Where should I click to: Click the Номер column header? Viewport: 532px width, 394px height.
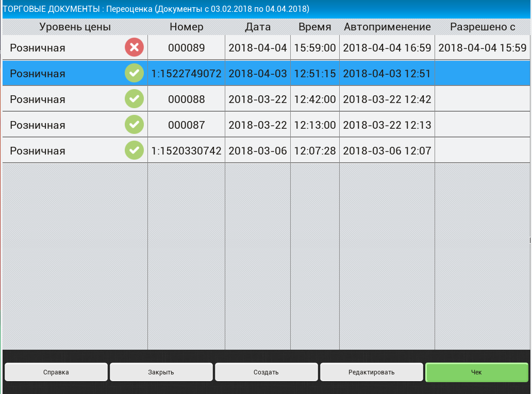(186, 27)
